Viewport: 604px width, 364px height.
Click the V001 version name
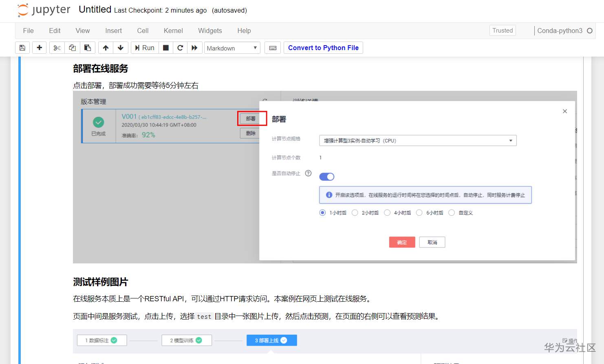point(129,116)
